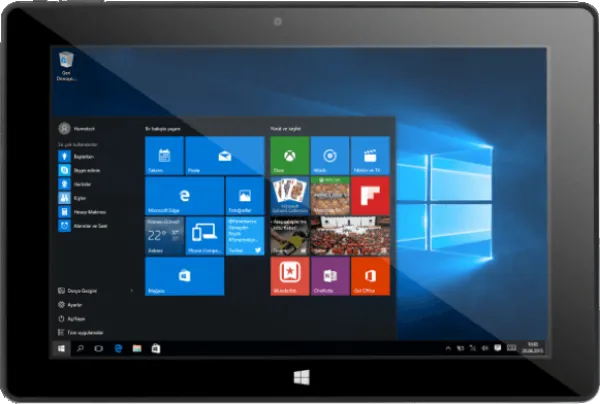The height and width of the screenshot is (404, 600).
Task: Open File Explorer from the taskbar
Action: [x=137, y=349]
